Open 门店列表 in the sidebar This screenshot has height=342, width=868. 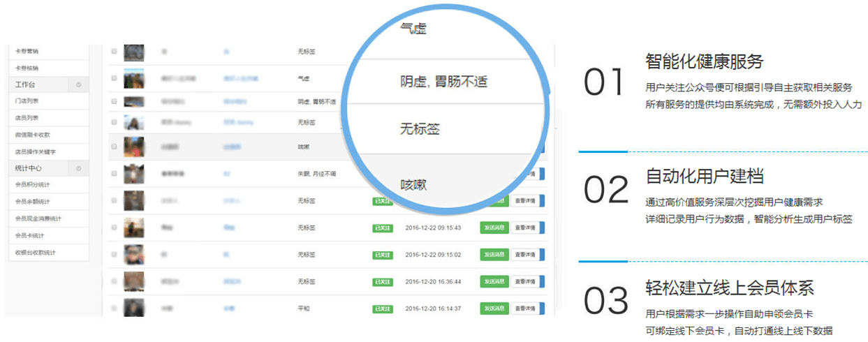pyautogui.click(x=27, y=101)
